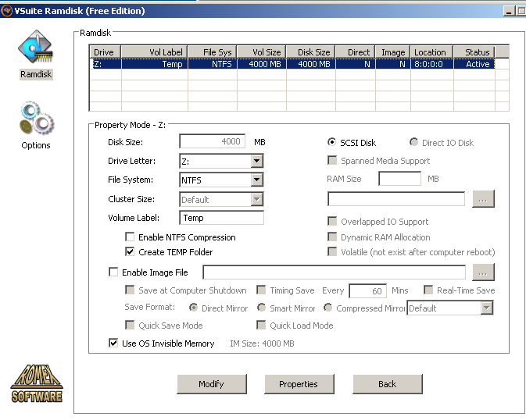Toggle the Volatile checkbox

click(x=332, y=251)
